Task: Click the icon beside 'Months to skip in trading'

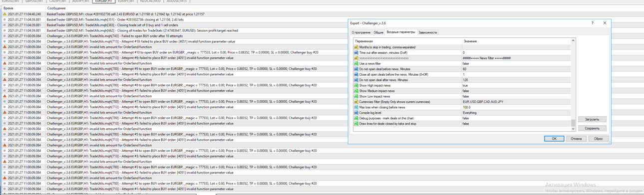Action: 356,47
